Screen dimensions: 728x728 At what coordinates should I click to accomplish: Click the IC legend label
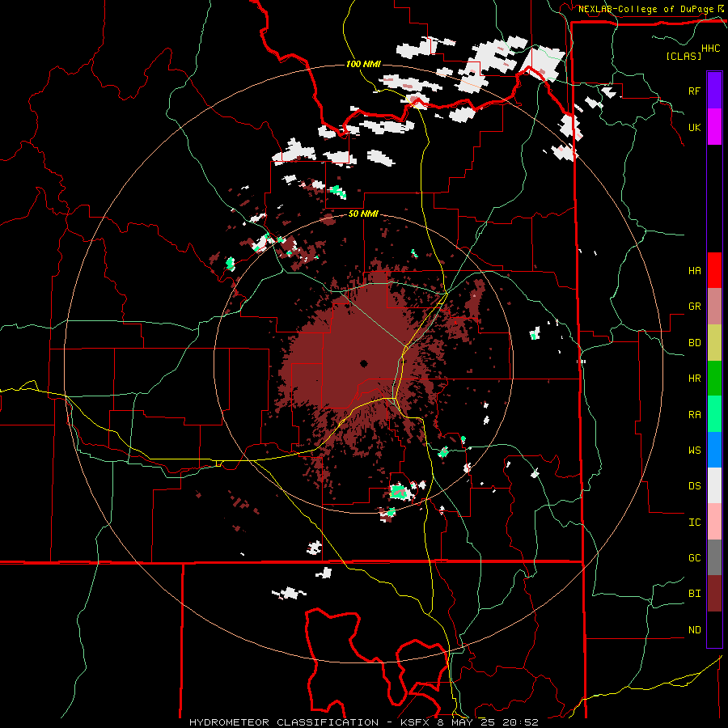tap(694, 523)
